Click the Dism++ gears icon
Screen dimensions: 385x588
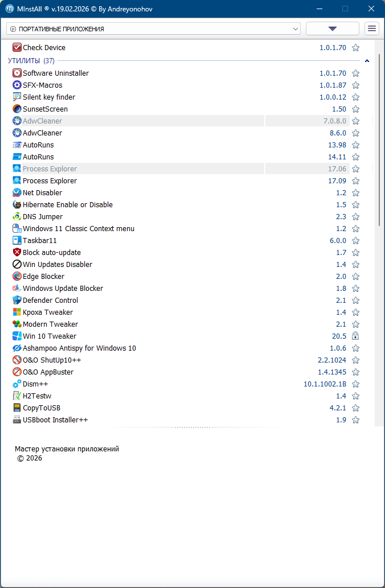pyautogui.click(x=17, y=384)
